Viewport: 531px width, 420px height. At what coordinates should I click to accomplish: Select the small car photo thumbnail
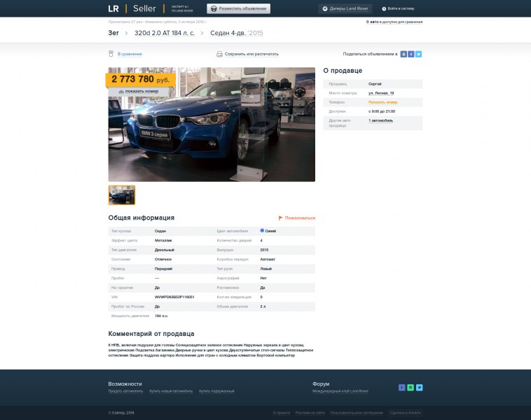coord(122,195)
